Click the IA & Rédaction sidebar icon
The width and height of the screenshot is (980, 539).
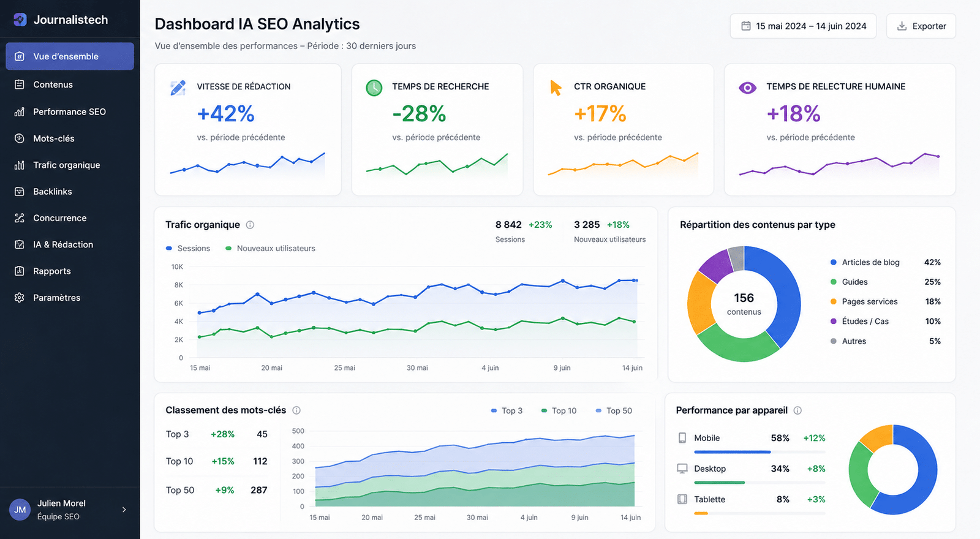(x=20, y=244)
